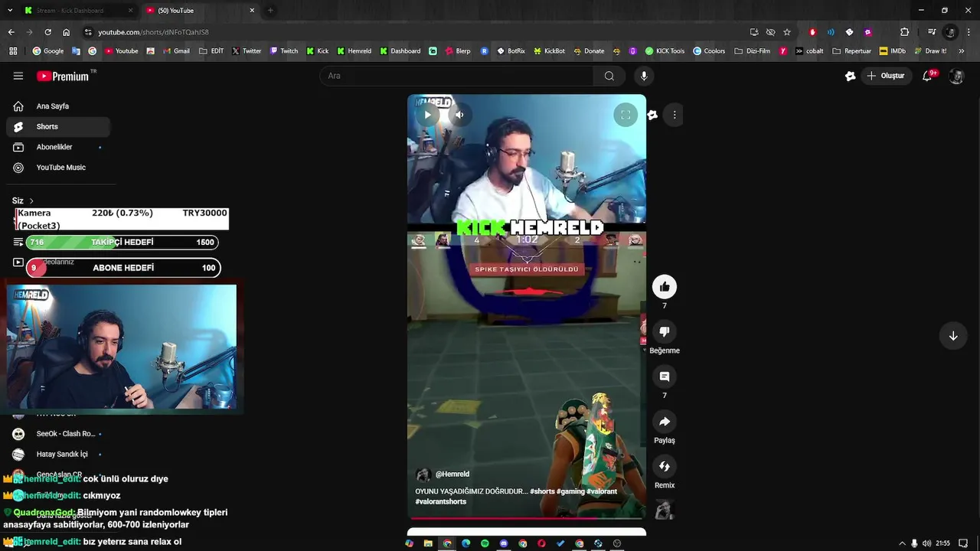Viewport: 980px width, 551px height.
Task: Open SeeOk - Clash Ro... subscription
Action: click(x=58, y=434)
